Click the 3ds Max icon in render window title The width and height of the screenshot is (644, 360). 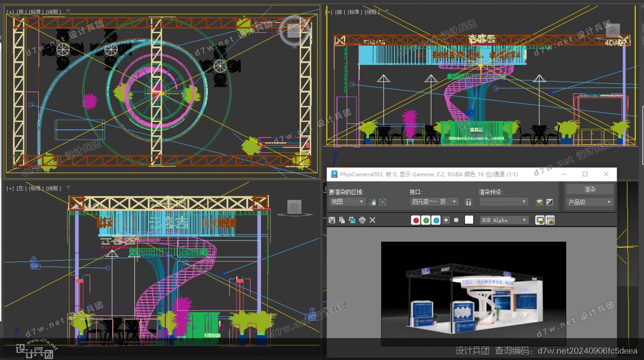(x=334, y=174)
